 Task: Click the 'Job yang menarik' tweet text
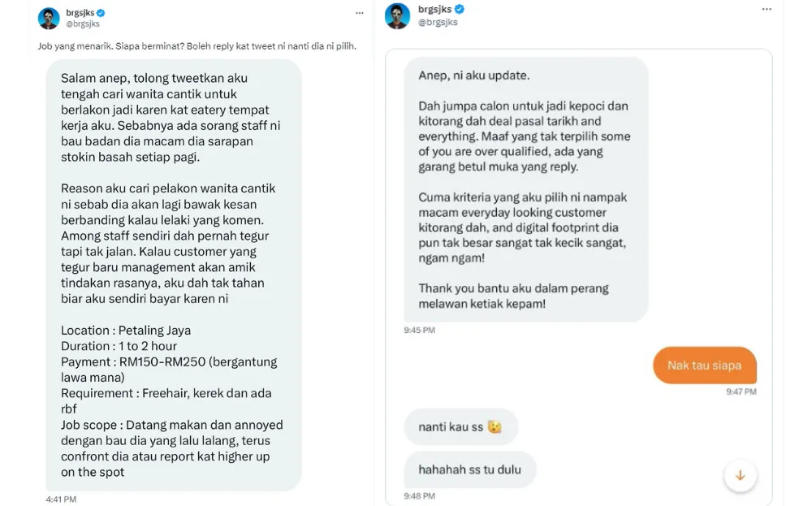(x=197, y=46)
